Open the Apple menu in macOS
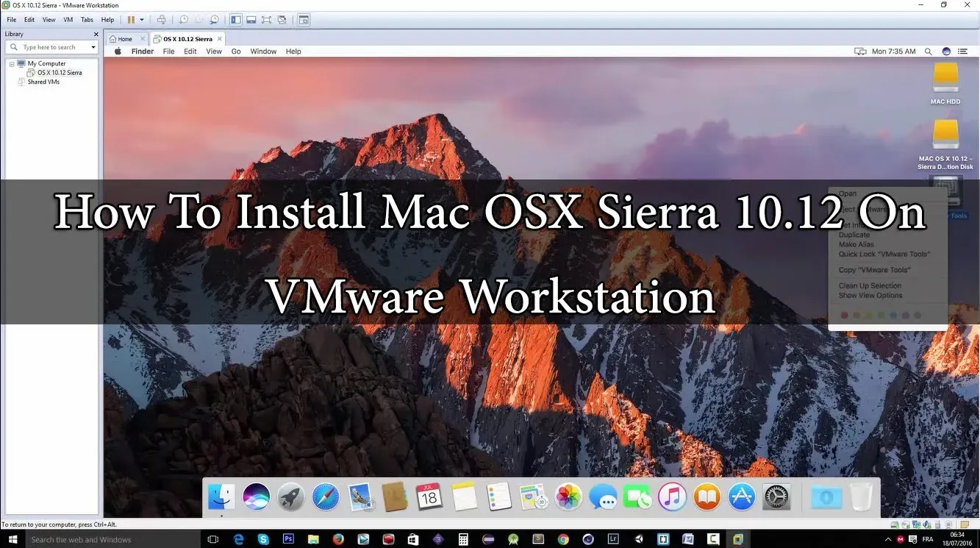Image resolution: width=980 pixels, height=548 pixels. click(117, 51)
